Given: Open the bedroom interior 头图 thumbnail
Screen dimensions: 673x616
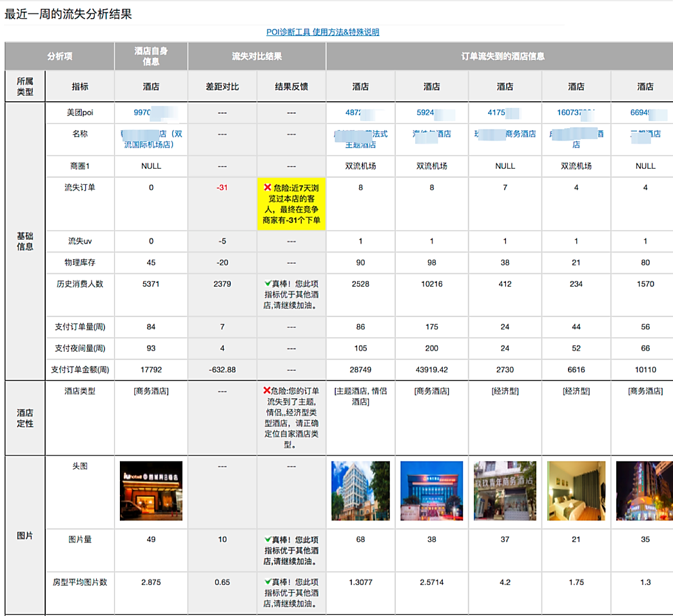Looking at the screenshot, I should coord(576,490).
